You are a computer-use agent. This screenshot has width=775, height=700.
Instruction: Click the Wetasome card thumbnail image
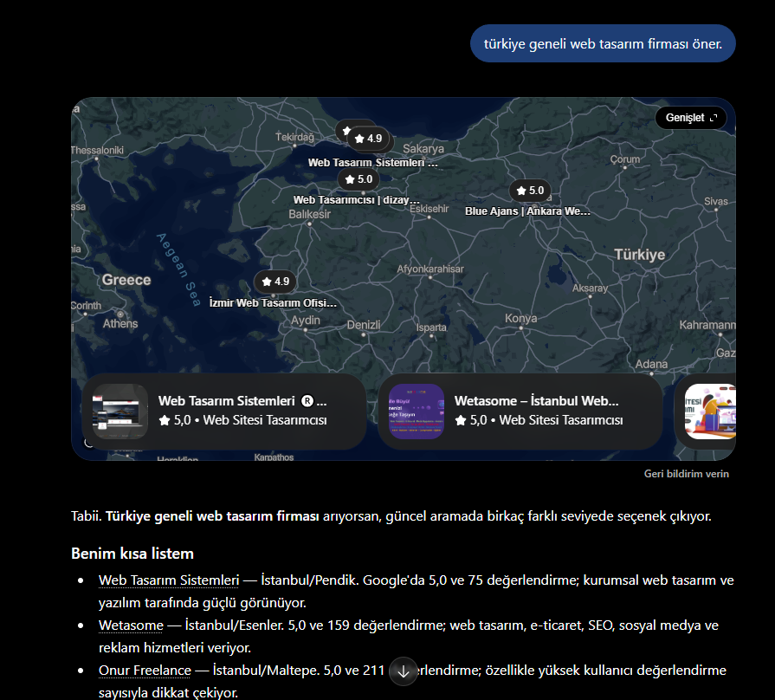(x=417, y=412)
